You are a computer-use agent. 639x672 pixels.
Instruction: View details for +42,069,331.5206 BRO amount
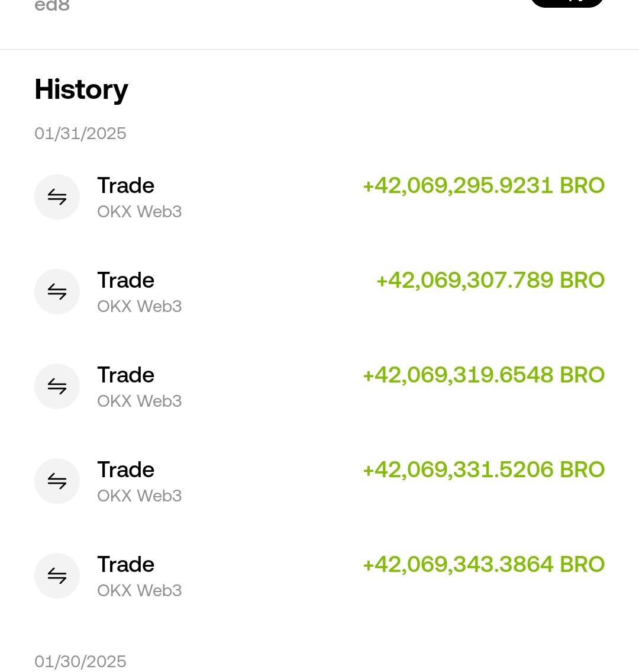coord(483,470)
